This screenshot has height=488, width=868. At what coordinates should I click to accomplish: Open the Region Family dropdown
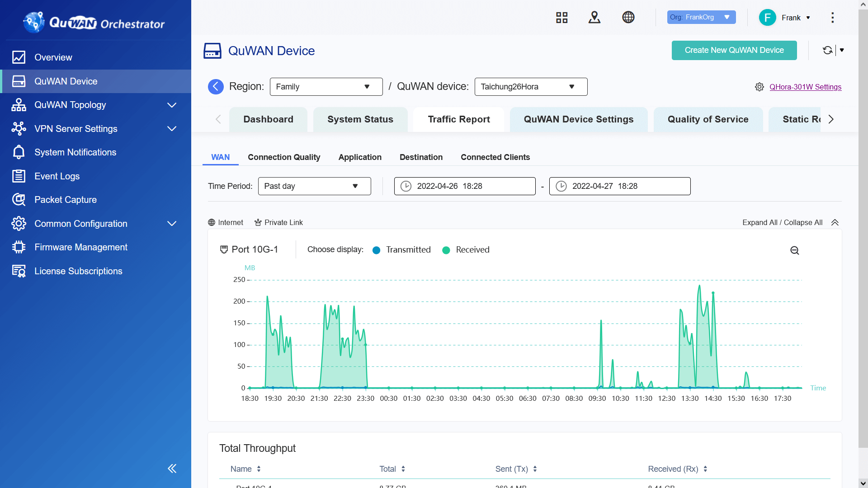coord(326,87)
